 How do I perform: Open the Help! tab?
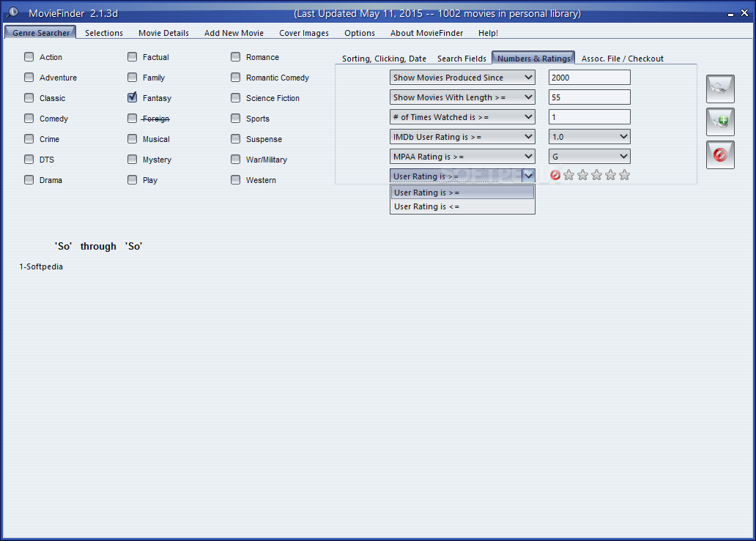pyautogui.click(x=488, y=33)
